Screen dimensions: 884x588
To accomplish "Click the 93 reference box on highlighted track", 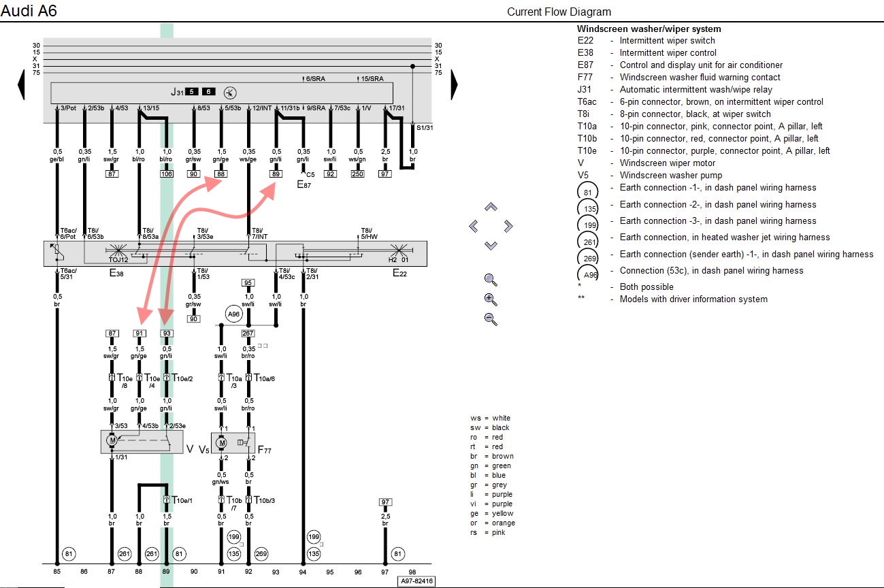I will click(166, 333).
